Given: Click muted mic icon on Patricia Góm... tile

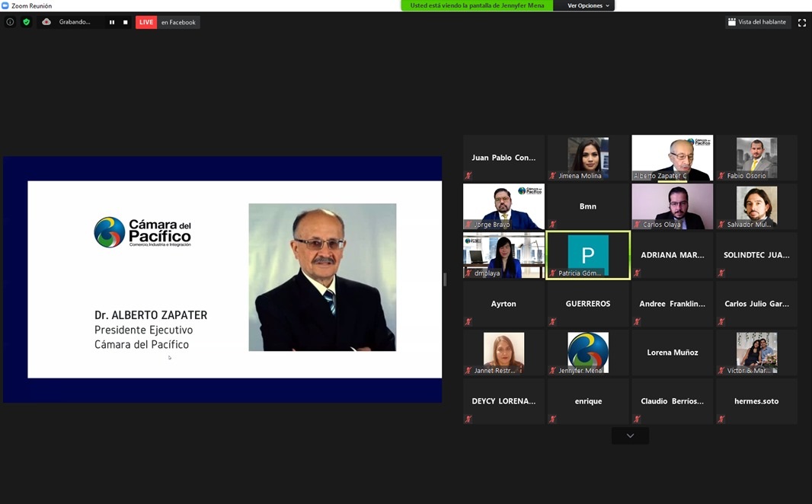Looking at the screenshot, I should pyautogui.click(x=552, y=273).
